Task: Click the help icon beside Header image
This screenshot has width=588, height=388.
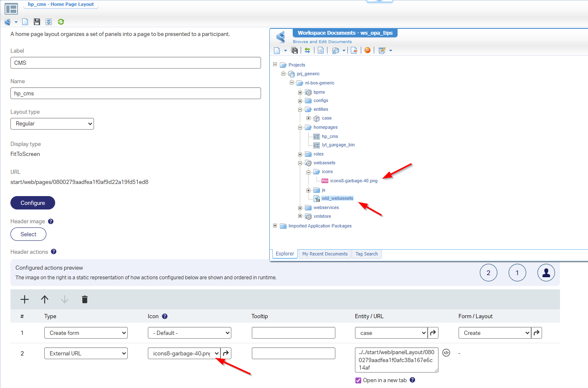Action: pos(51,222)
